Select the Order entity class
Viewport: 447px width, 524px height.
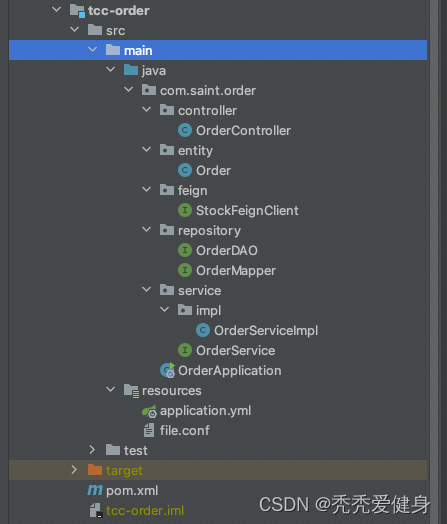tap(213, 170)
